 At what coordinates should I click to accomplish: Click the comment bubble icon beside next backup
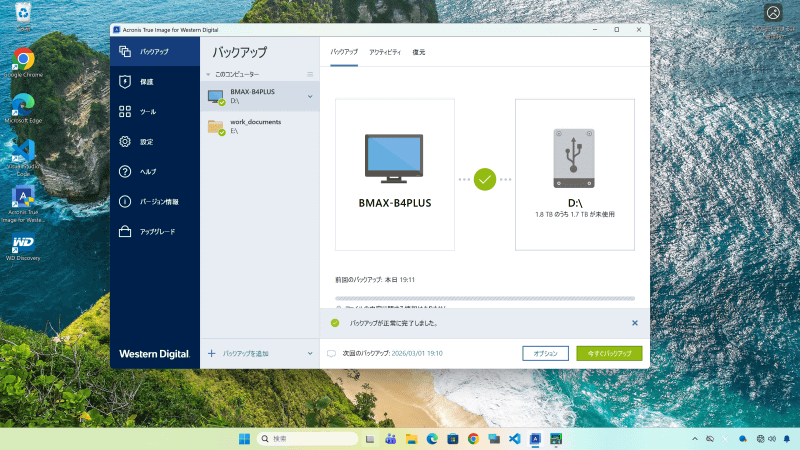[x=331, y=354]
